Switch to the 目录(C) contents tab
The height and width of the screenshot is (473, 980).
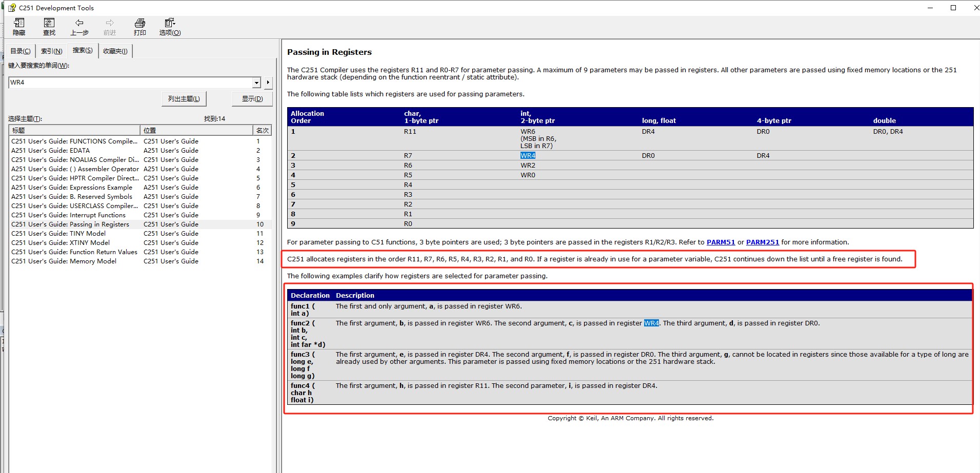coord(21,51)
